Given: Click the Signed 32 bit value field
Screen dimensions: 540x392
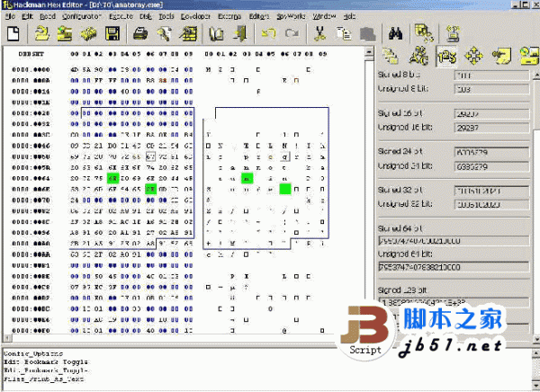Looking at the screenshot, I should [491, 191].
